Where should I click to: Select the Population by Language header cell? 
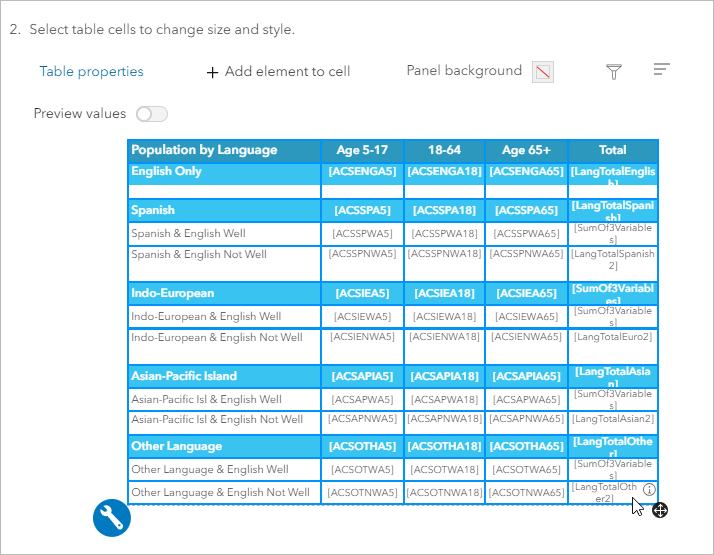224,151
